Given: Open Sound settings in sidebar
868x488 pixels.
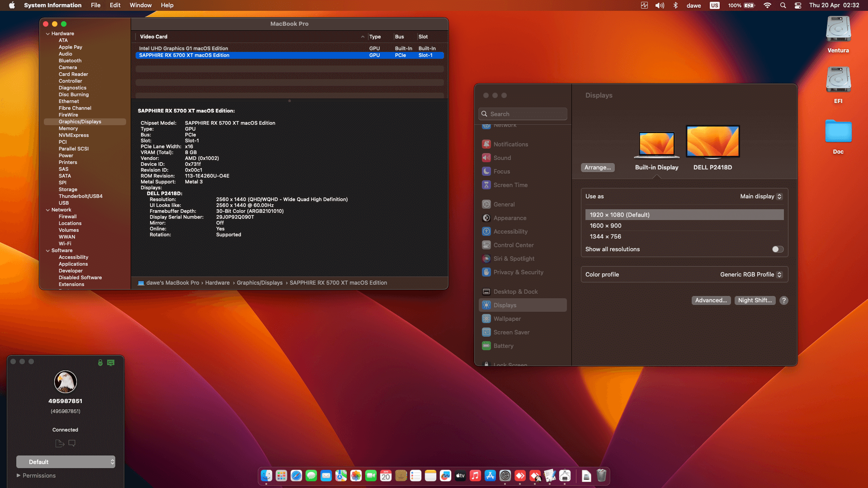Looking at the screenshot, I should (x=502, y=158).
